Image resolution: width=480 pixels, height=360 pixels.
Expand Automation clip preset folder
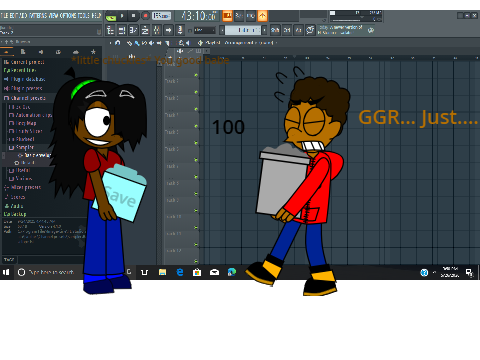[x=30, y=115]
